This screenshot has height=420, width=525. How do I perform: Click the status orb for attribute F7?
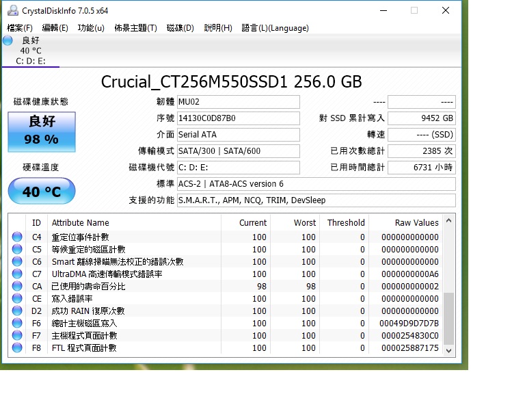[17, 335]
